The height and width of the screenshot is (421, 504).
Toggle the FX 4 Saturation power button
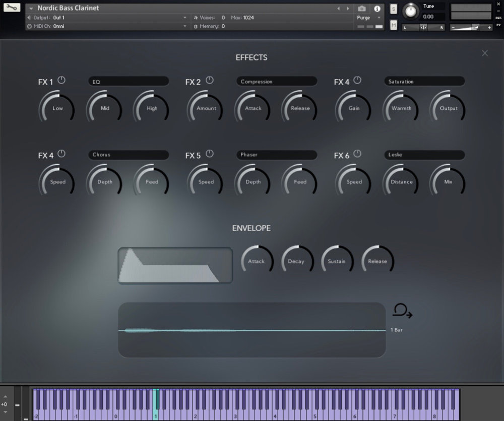tap(357, 80)
